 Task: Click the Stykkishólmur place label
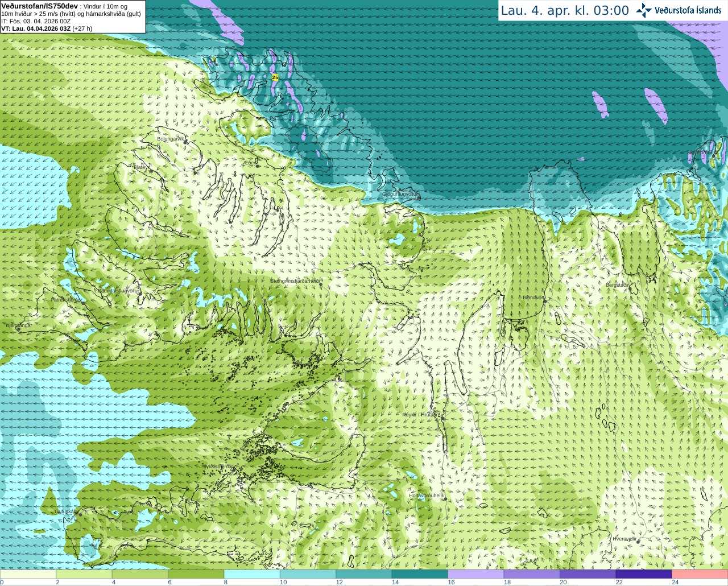(x=217, y=467)
